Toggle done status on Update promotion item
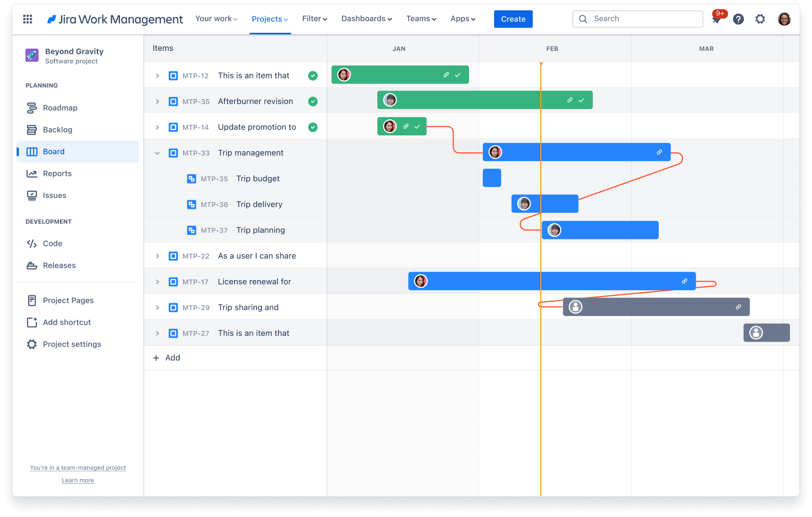The width and height of the screenshot is (812, 517). tap(313, 127)
